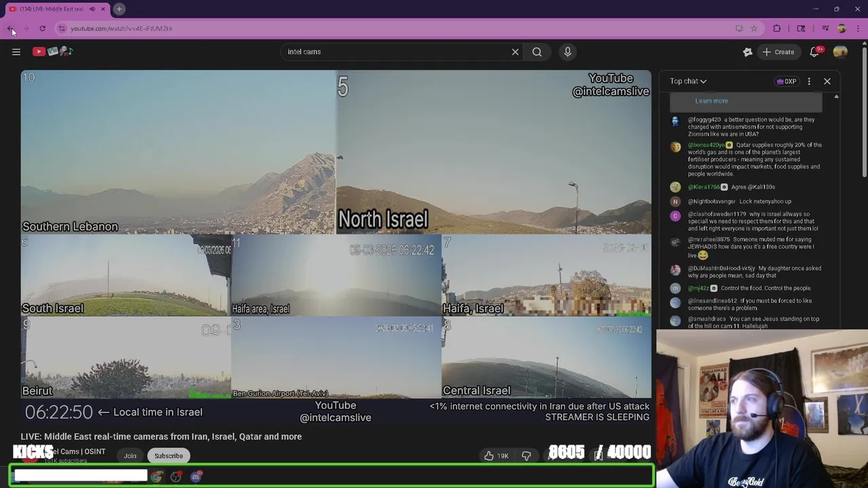Follow the Learn more link in chat
The height and width of the screenshot is (488, 868).
(x=711, y=101)
